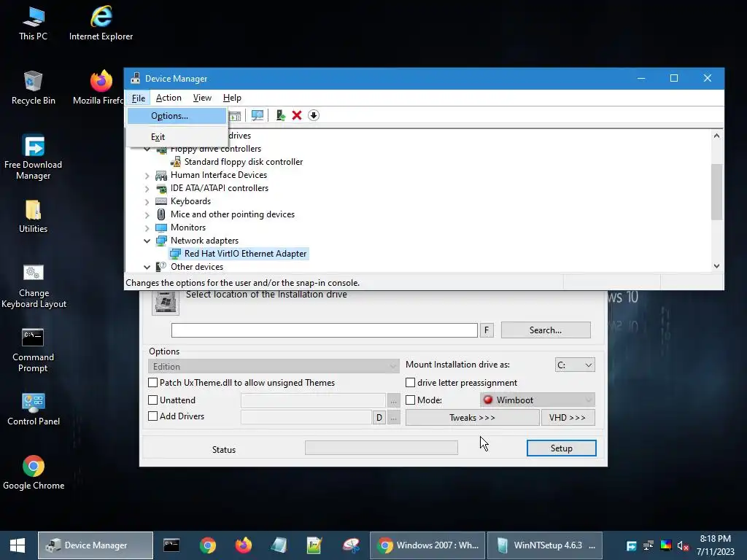Click the D button next to Add Drivers
The height and width of the screenshot is (560, 747).
click(x=379, y=418)
